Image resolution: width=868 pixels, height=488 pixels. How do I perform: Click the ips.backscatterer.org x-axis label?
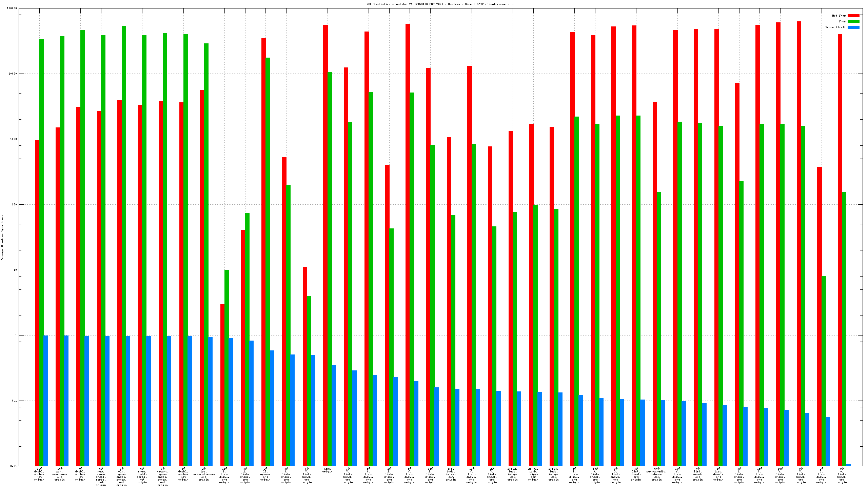pyautogui.click(x=203, y=474)
